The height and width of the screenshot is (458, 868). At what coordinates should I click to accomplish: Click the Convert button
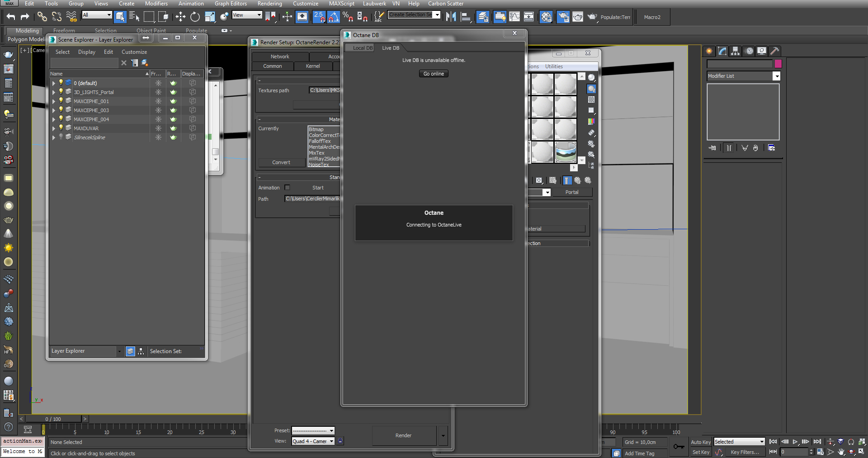tap(281, 162)
